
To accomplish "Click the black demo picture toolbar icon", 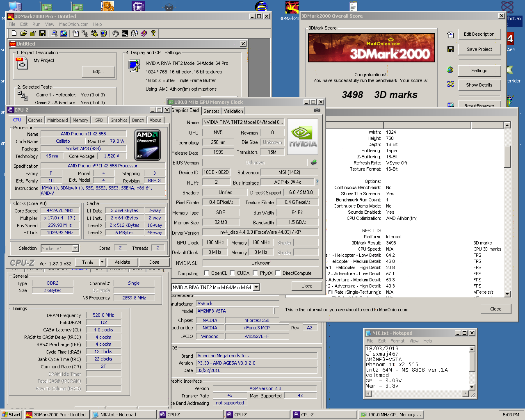I will coord(125,33).
